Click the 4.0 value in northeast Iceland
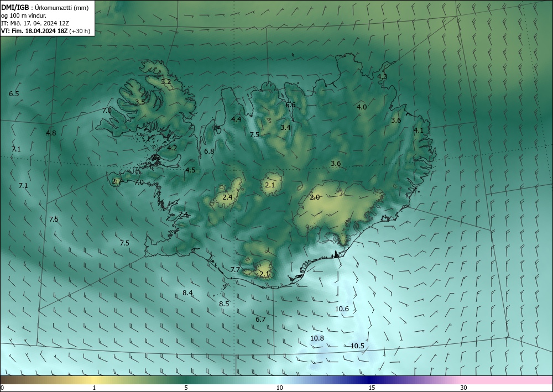Screen dimensions: 553x392 pyautogui.click(x=362, y=107)
